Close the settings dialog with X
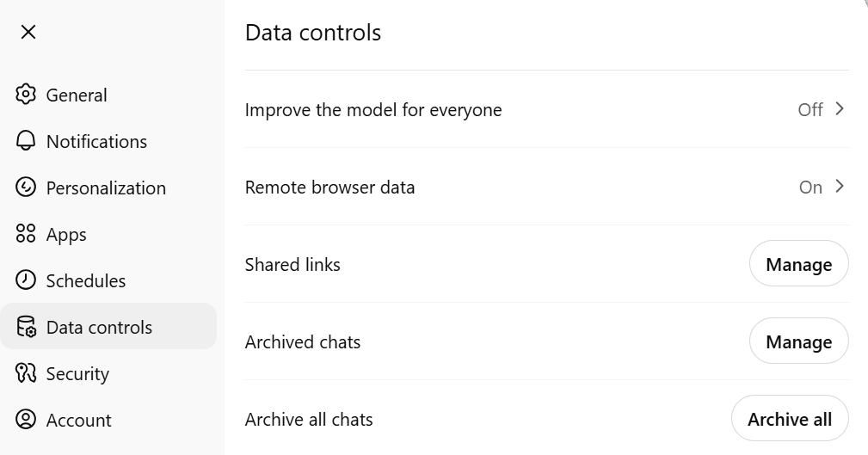Screen dimensions: 868x455 pyautogui.click(x=28, y=32)
